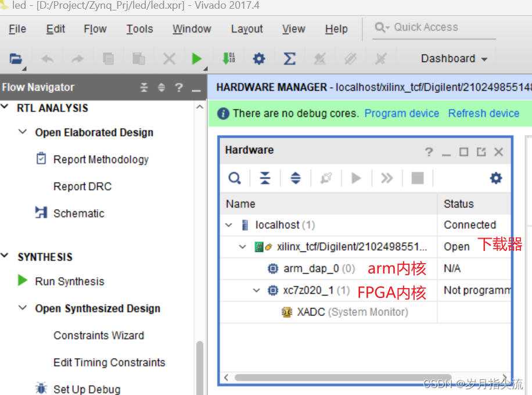Screen dimensions: 532x395
Task: Click Stop Trigger square icon
Action: (418, 178)
